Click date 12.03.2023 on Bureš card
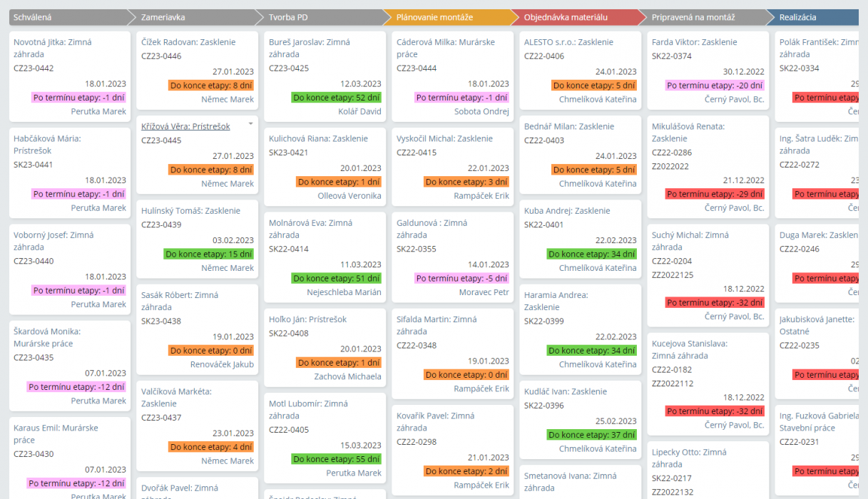868x499 pixels. click(x=361, y=84)
